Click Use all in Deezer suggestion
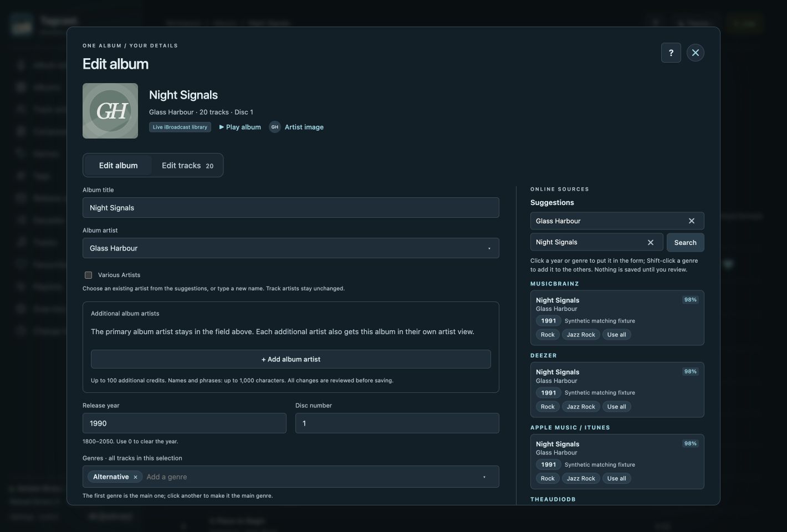Screen dimensions: 787x532 [x=616, y=407]
